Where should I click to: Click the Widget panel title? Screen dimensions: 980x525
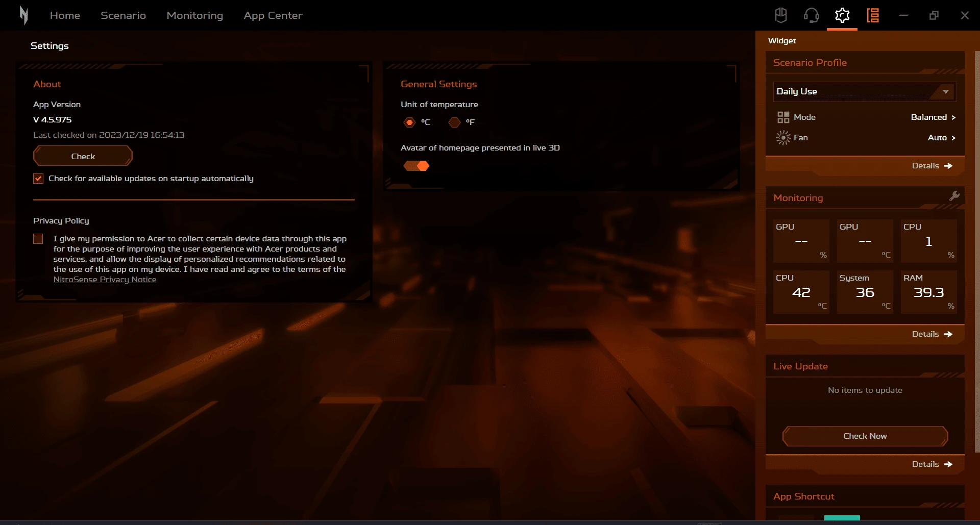click(782, 41)
